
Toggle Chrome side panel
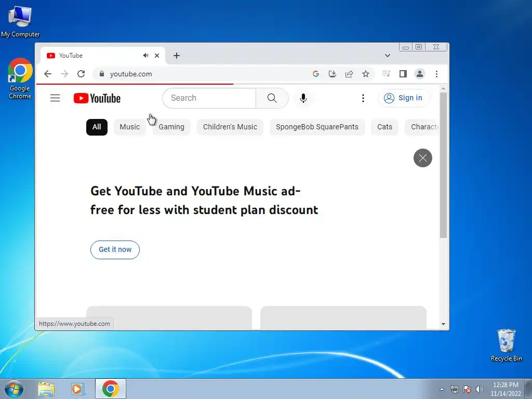click(x=403, y=74)
